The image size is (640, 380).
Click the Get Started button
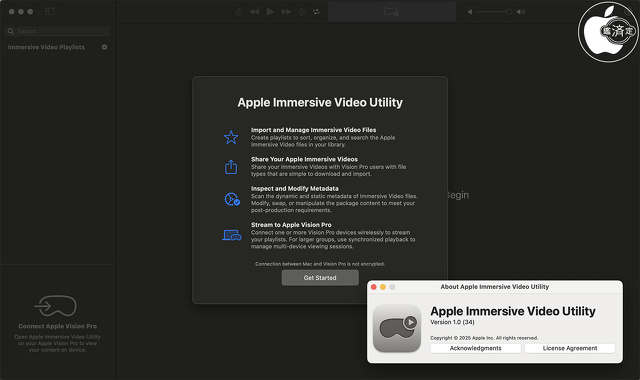[x=320, y=278]
